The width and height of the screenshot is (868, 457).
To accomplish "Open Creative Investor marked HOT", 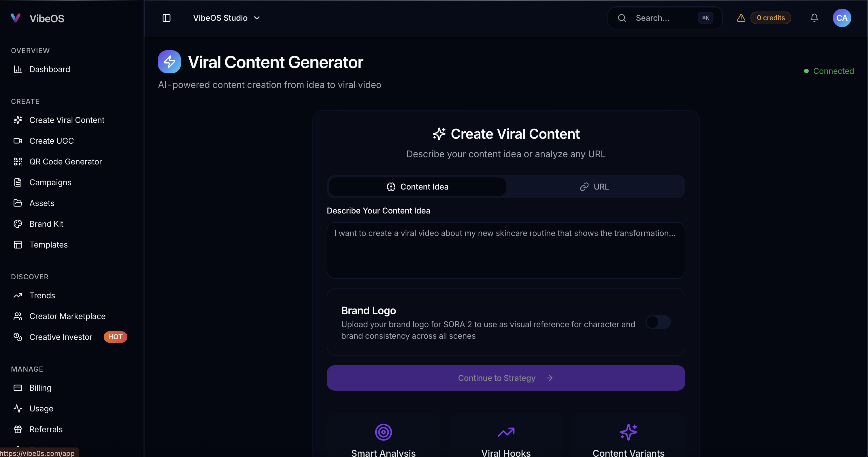I will click(x=61, y=337).
